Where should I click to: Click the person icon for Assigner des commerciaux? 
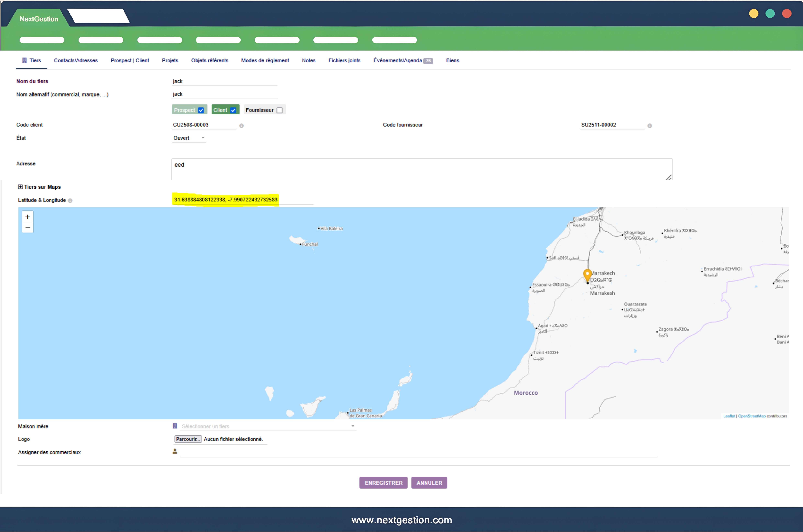175,451
